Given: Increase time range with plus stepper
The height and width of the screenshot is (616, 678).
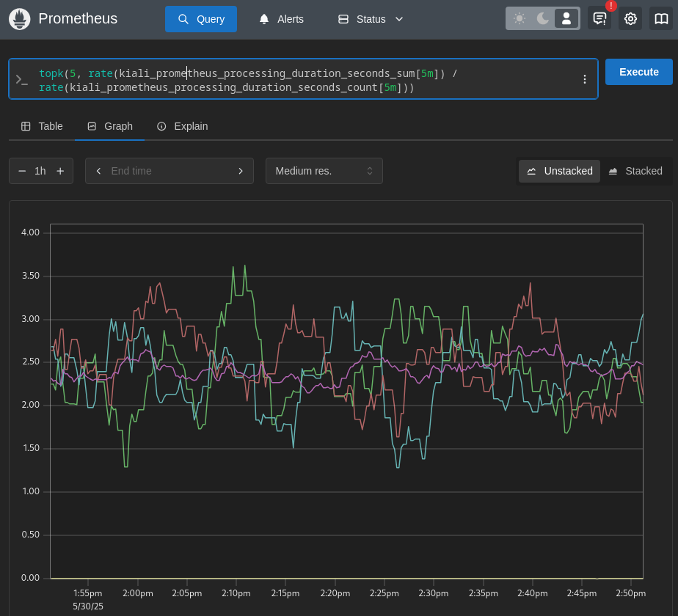Looking at the screenshot, I should (60, 170).
